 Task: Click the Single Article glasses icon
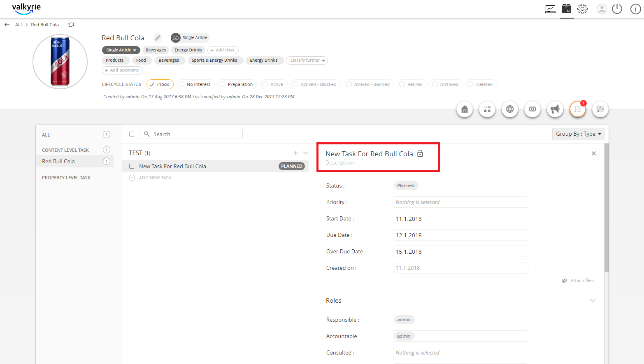pos(176,38)
